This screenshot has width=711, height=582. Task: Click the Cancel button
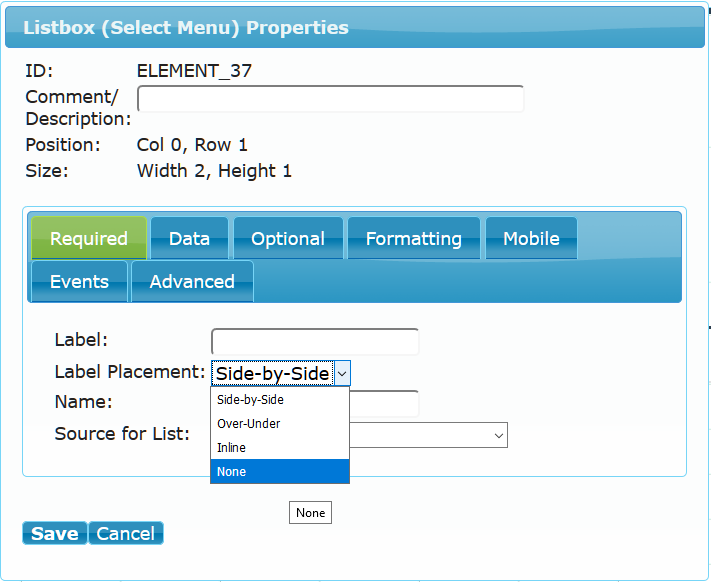click(x=126, y=533)
